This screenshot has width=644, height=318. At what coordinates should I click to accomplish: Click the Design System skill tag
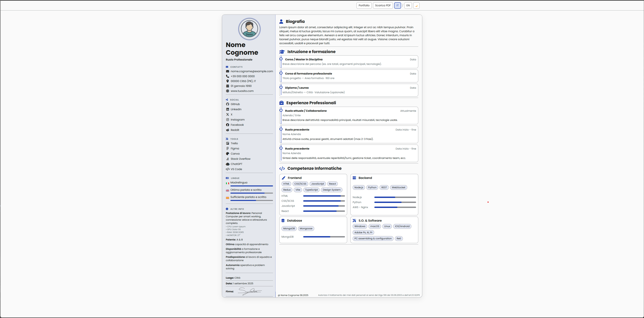331,190
